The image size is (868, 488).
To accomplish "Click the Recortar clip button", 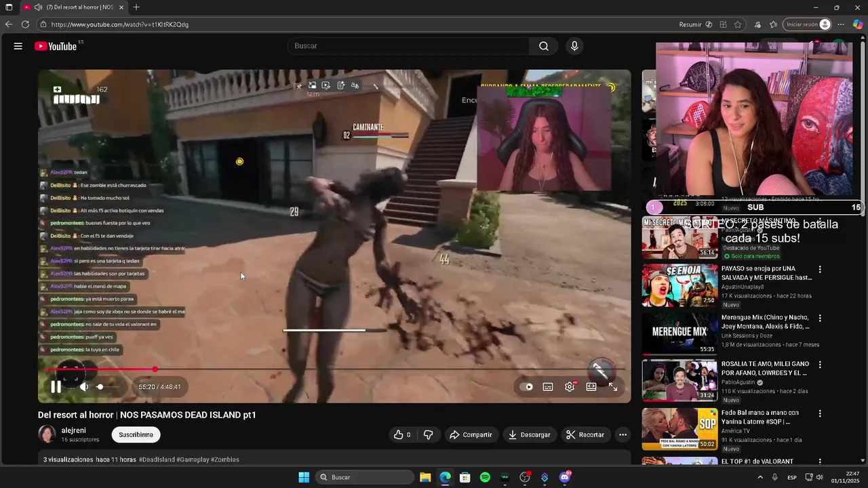I will [x=585, y=434].
